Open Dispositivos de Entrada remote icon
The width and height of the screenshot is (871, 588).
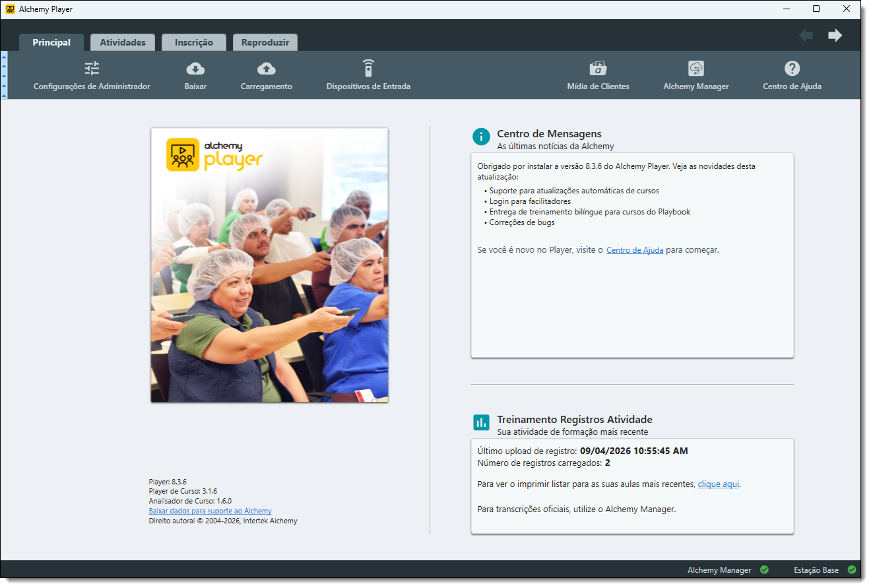[x=368, y=69]
